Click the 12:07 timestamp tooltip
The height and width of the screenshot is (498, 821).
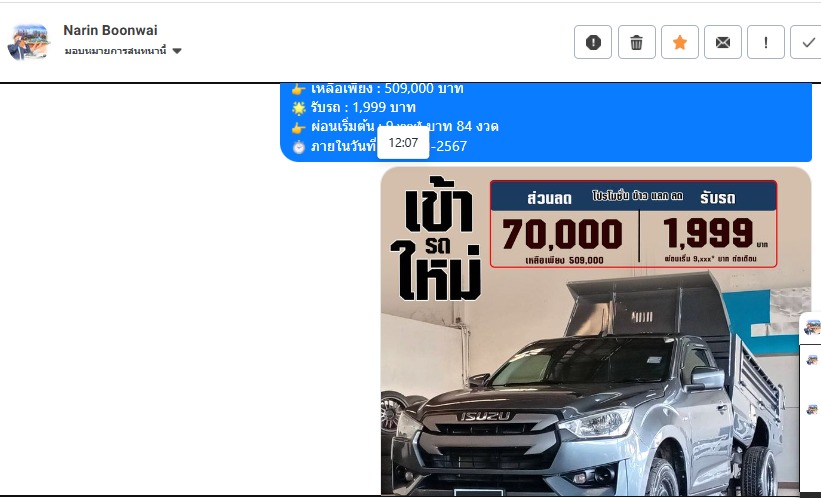(x=403, y=142)
